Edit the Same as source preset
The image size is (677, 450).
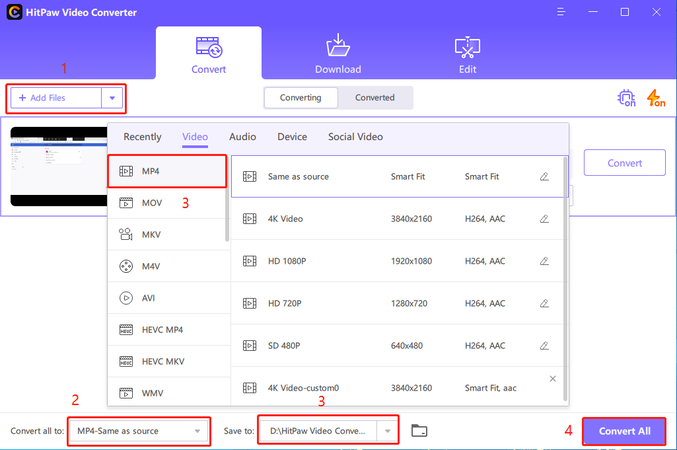pyautogui.click(x=544, y=177)
